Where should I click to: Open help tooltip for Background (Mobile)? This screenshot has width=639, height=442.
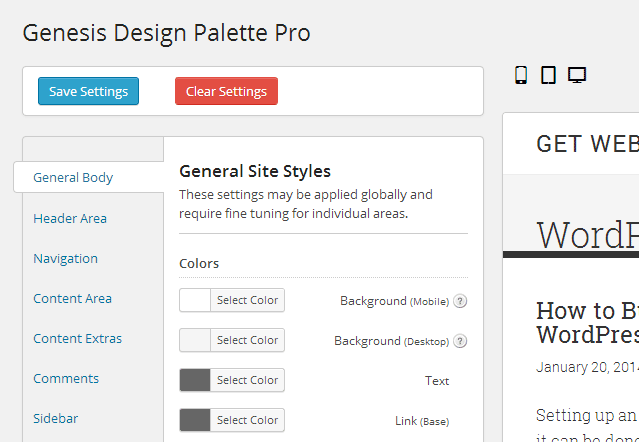(460, 301)
